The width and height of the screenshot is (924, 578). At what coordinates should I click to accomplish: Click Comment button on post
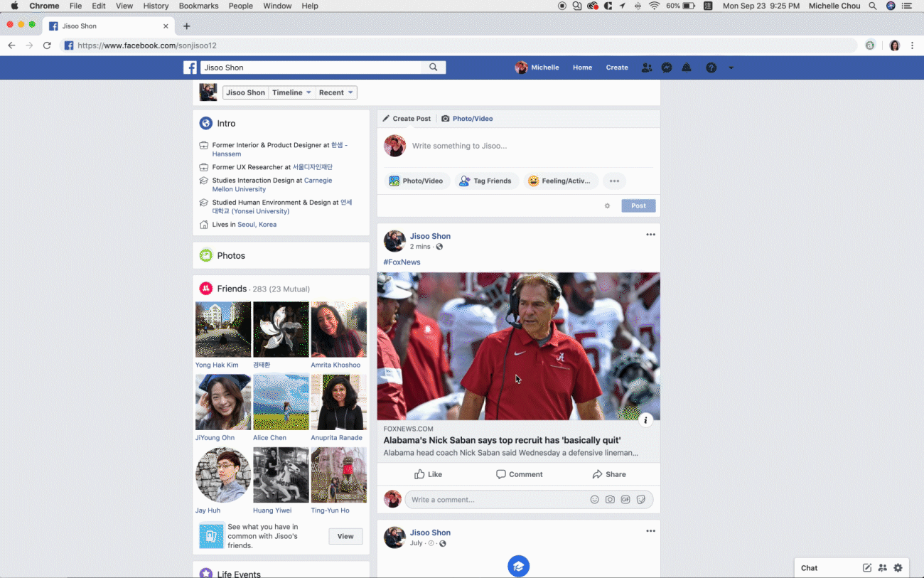519,474
